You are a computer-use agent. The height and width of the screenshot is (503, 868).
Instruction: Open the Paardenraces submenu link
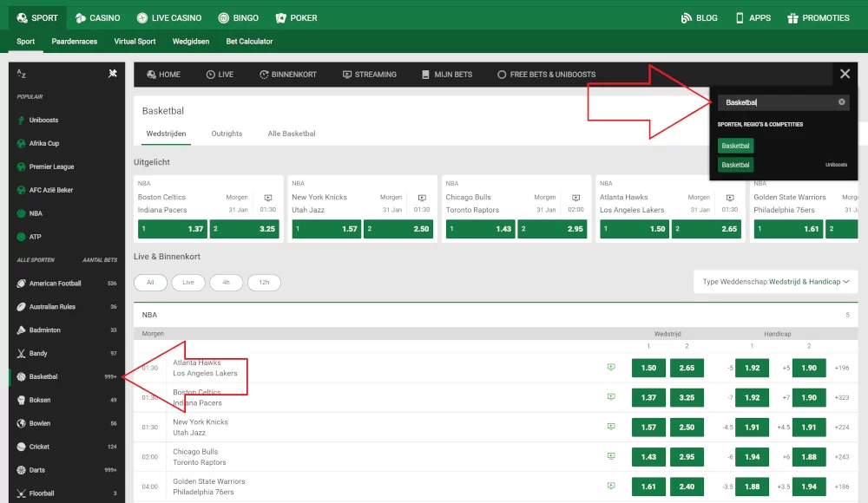pyautogui.click(x=74, y=42)
